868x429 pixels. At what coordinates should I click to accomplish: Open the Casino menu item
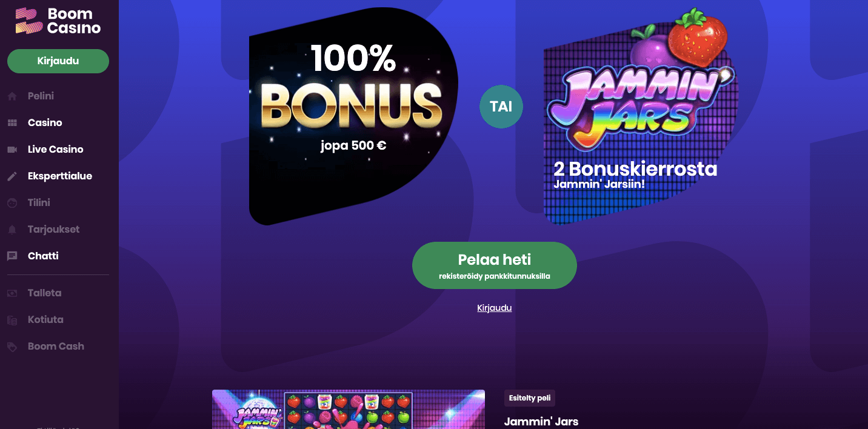tap(45, 122)
